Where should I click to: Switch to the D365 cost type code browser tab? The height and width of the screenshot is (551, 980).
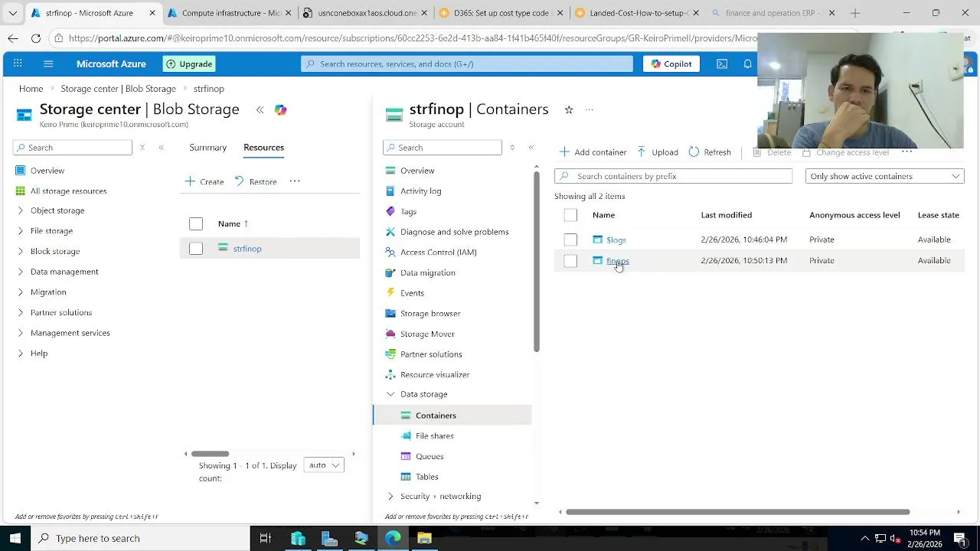click(x=502, y=13)
